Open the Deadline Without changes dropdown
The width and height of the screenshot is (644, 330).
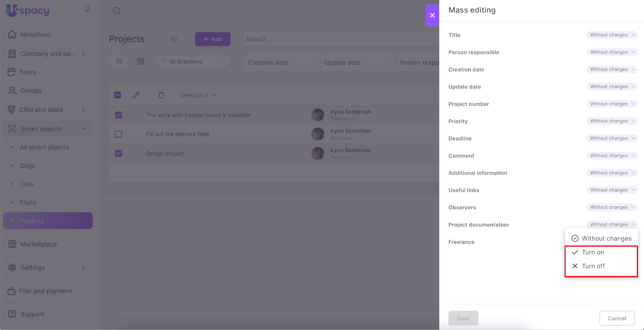coord(612,138)
